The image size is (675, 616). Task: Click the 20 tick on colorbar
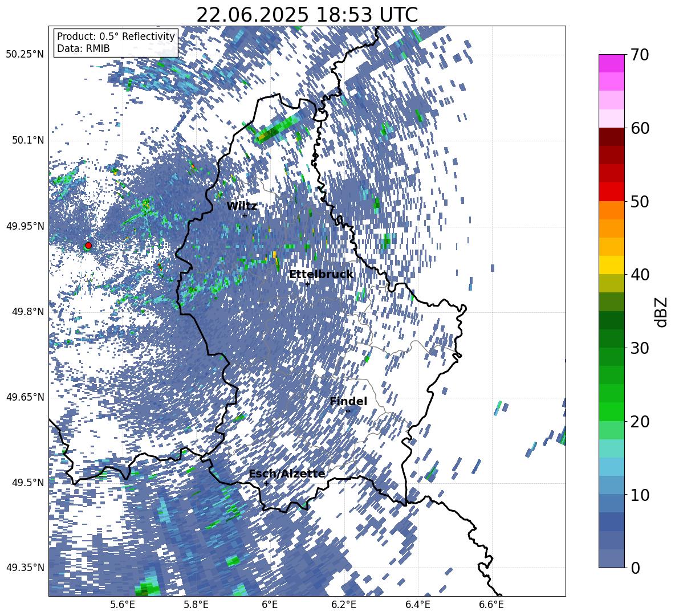pyautogui.click(x=639, y=422)
